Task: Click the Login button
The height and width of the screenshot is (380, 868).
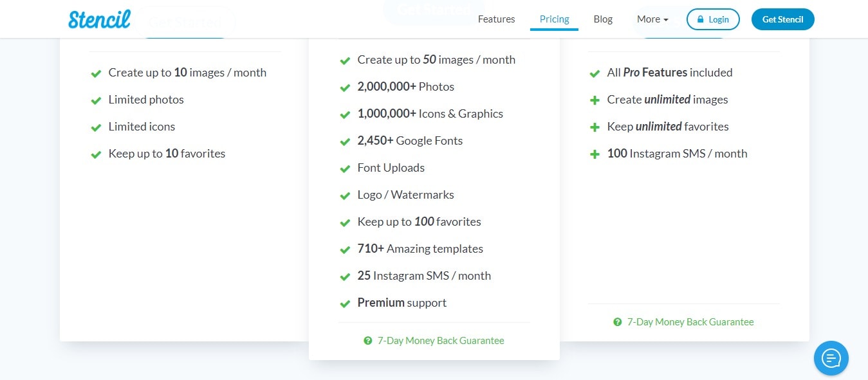Action: [x=713, y=19]
